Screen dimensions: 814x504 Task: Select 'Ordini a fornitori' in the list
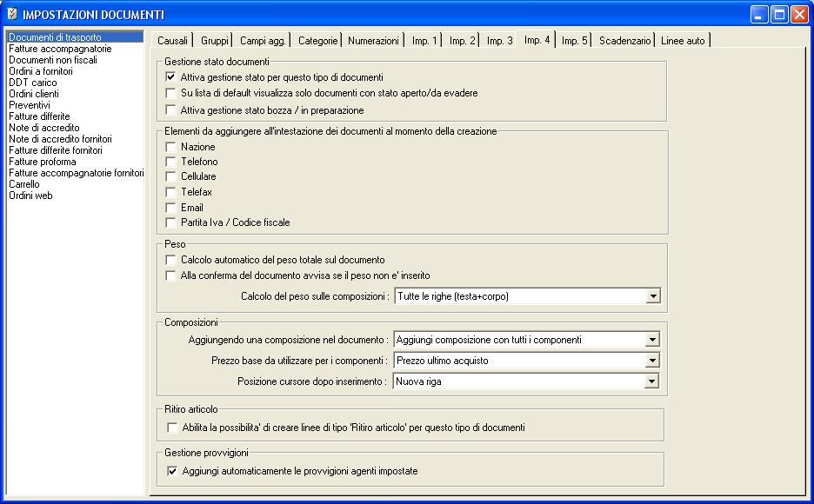pos(76,71)
